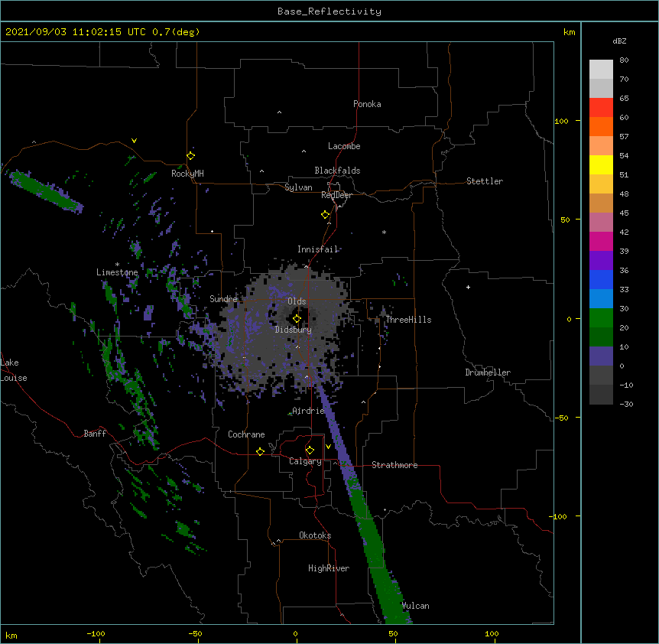Click the 80 value at legend top
Image resolution: width=659 pixels, height=644 pixels.
[624, 60]
